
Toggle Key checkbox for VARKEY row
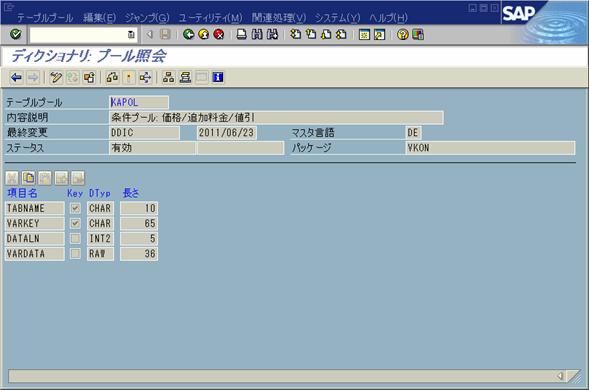pyautogui.click(x=75, y=223)
